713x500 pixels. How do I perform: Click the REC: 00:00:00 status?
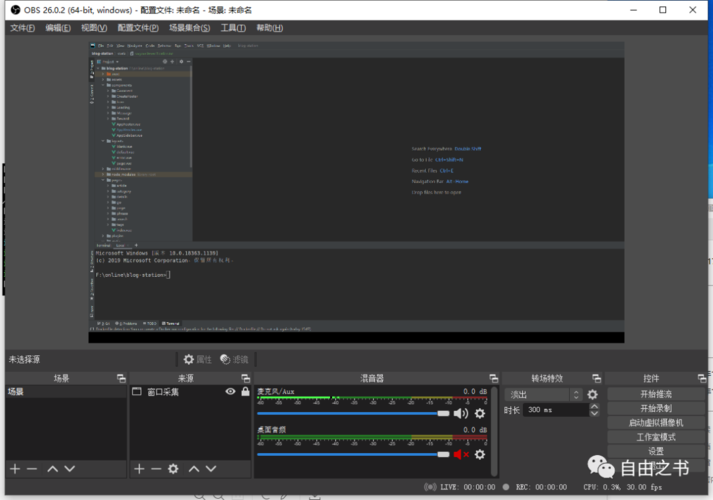click(535, 487)
